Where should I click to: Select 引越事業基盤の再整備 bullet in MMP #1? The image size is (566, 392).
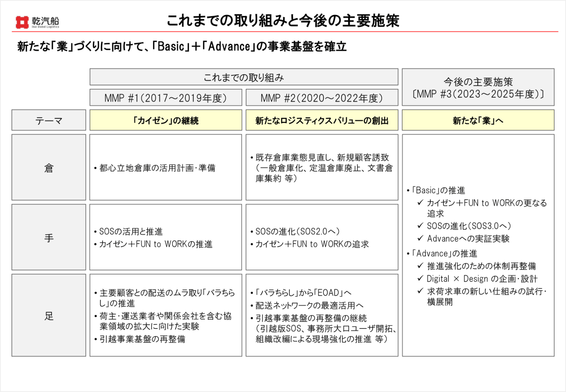click(140, 339)
